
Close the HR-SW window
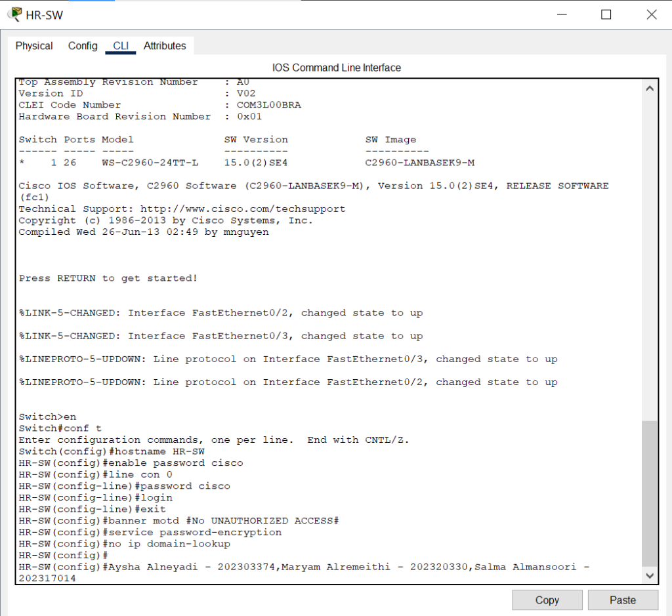click(x=652, y=14)
